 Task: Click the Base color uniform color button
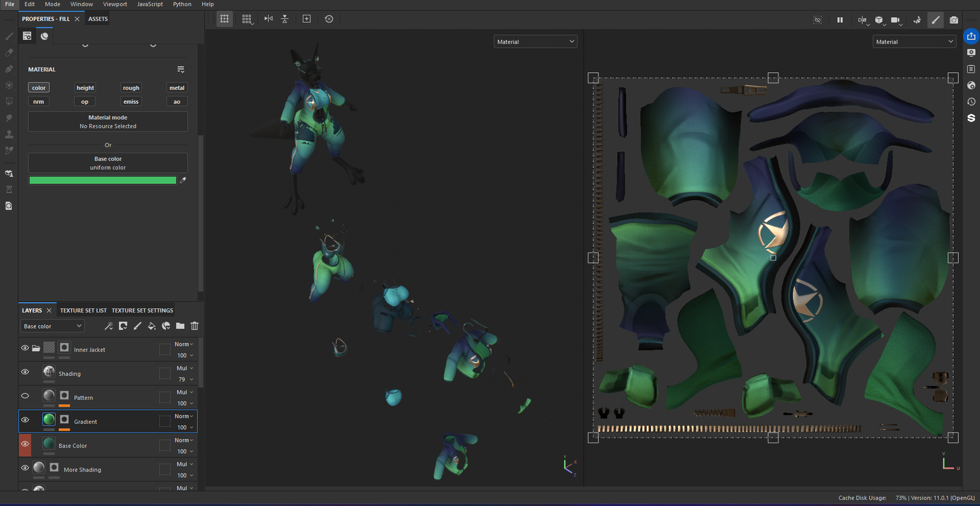(x=108, y=163)
